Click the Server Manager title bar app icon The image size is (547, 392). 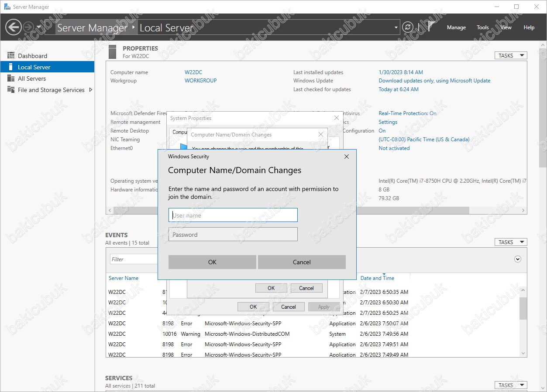coord(7,7)
